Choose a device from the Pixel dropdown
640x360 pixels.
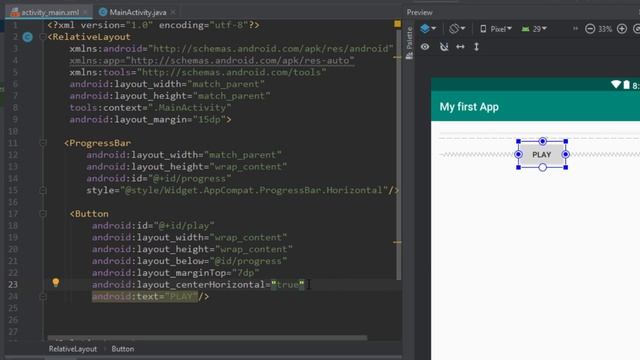(496, 29)
